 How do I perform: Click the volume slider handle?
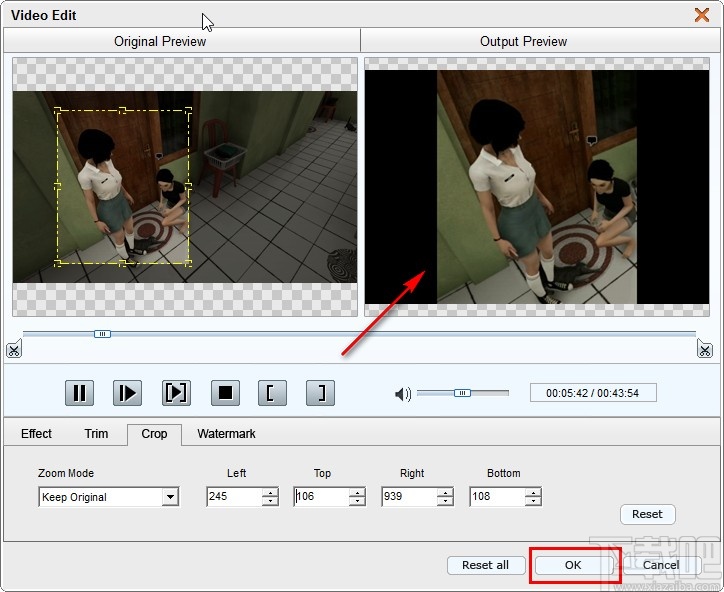[x=462, y=393]
